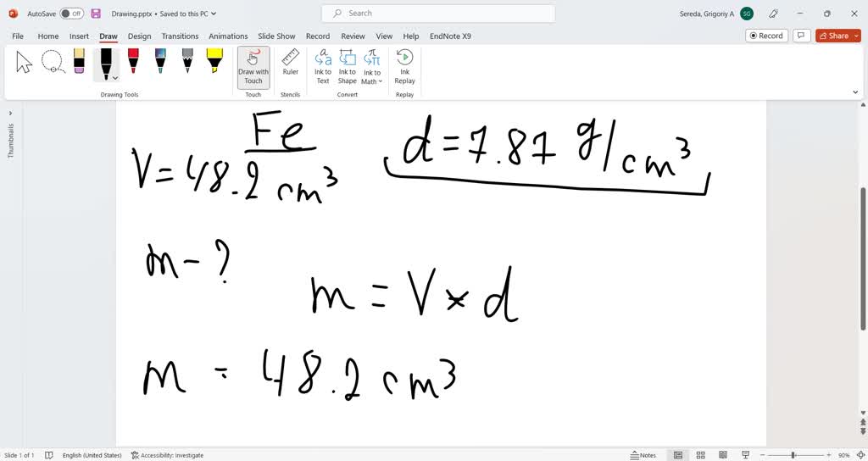Select the arrow Select Objects tool

tap(25, 62)
